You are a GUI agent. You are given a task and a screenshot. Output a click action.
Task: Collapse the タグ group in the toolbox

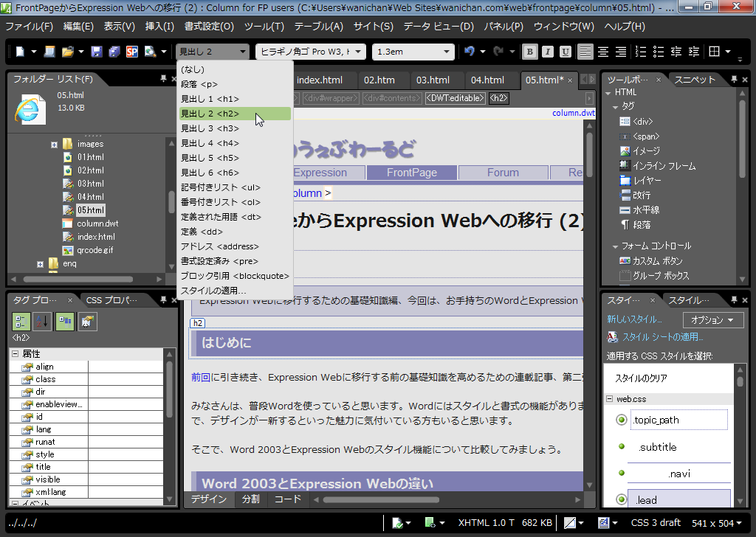tap(616, 106)
